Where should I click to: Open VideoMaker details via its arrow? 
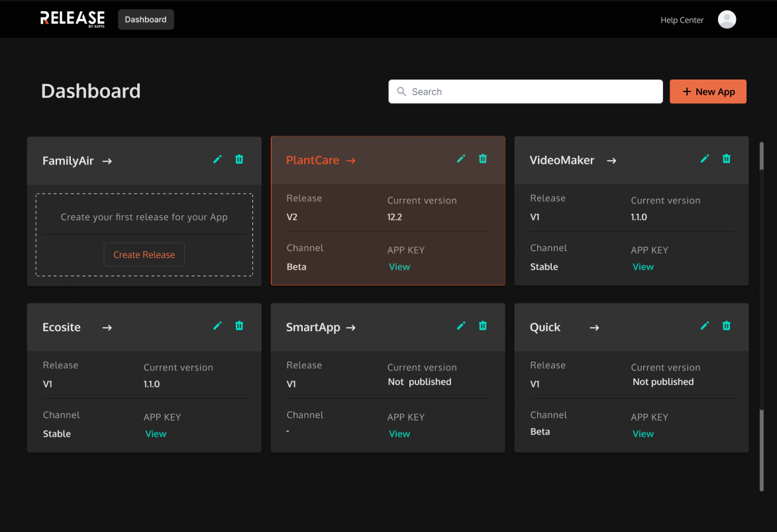[611, 160]
